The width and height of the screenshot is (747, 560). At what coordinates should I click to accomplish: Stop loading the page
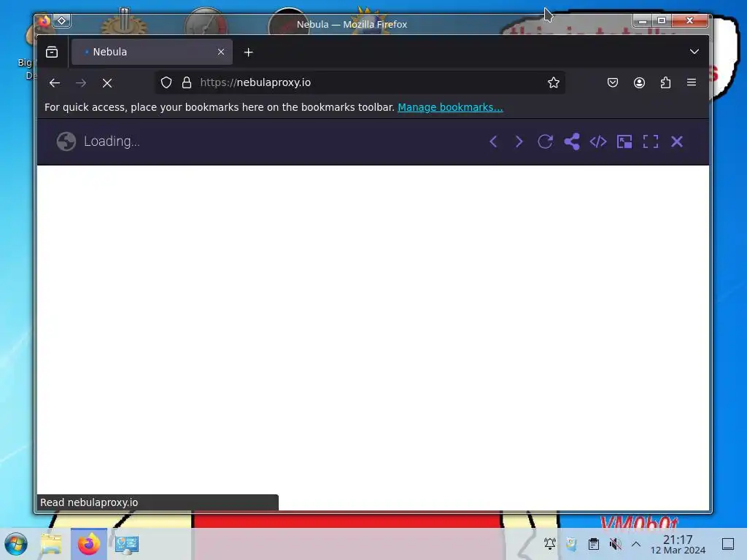click(x=107, y=83)
